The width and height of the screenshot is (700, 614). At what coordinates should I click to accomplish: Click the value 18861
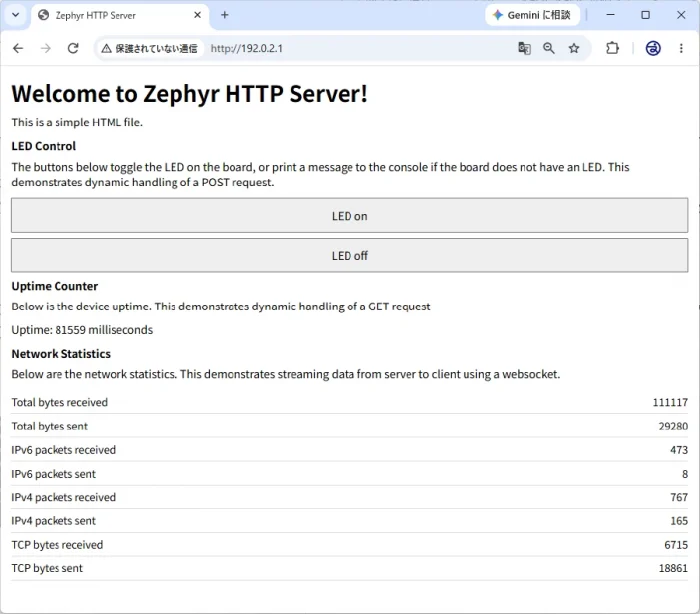(x=673, y=568)
